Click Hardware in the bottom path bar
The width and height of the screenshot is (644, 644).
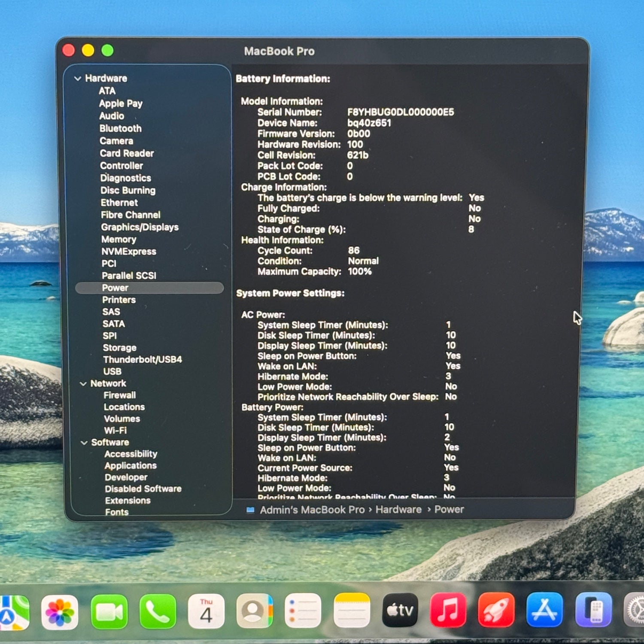(398, 510)
